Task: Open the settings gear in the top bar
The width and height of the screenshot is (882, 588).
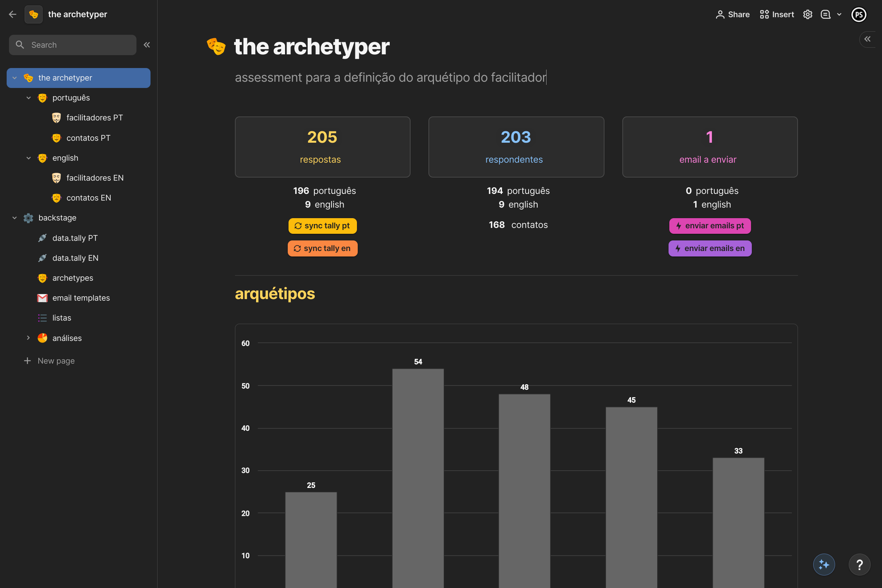Action: click(808, 14)
